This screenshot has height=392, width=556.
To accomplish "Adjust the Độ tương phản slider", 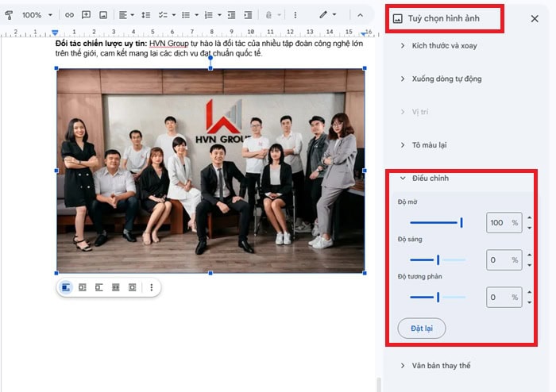I will [438, 297].
